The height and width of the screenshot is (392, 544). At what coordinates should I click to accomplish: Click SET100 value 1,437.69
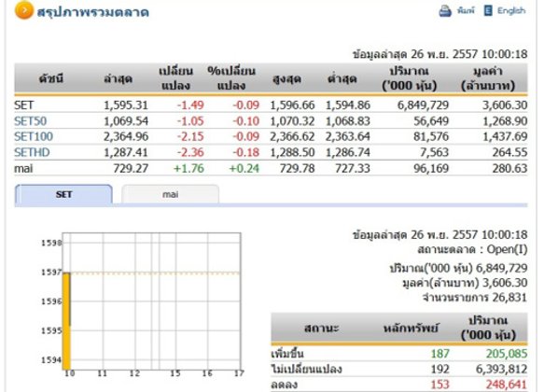[505, 136]
